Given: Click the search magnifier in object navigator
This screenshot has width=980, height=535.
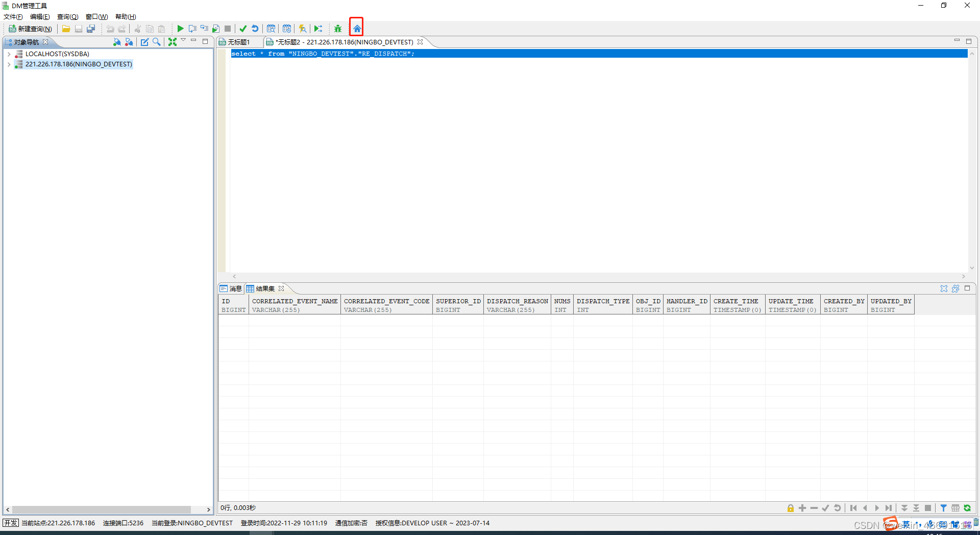Looking at the screenshot, I should [x=157, y=42].
